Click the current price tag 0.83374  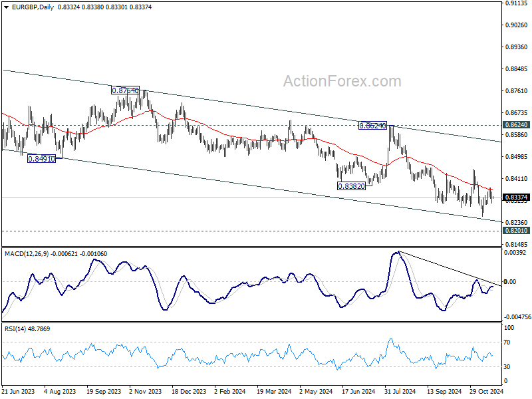[x=517, y=198]
